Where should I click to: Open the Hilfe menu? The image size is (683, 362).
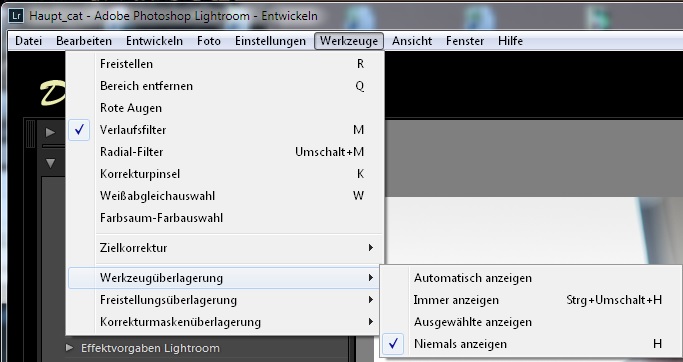(511, 41)
